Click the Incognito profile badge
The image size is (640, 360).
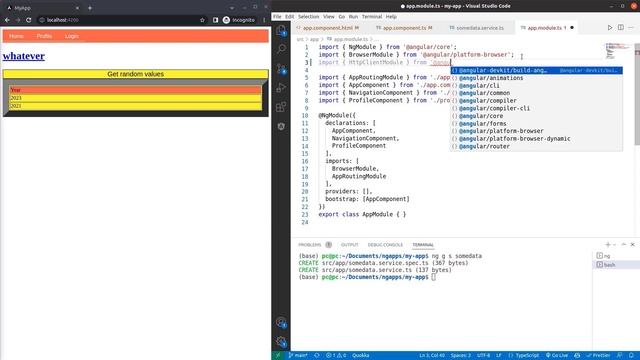click(239, 20)
